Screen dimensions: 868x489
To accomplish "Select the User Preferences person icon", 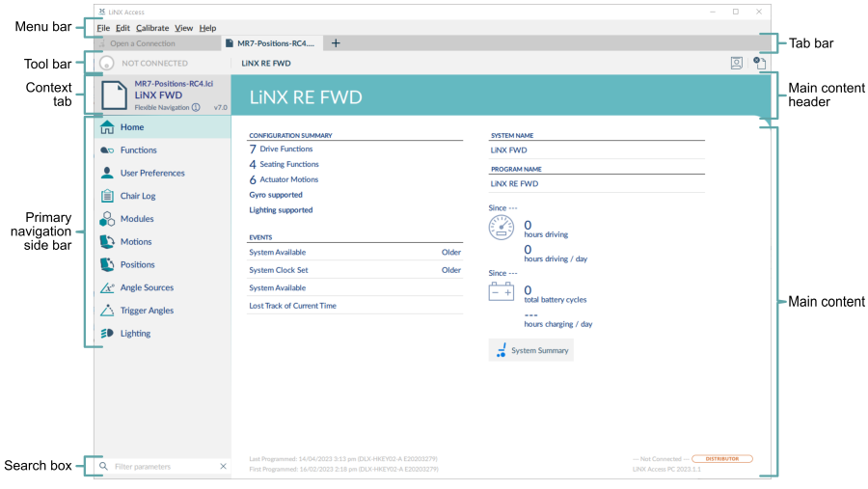I will [107, 173].
